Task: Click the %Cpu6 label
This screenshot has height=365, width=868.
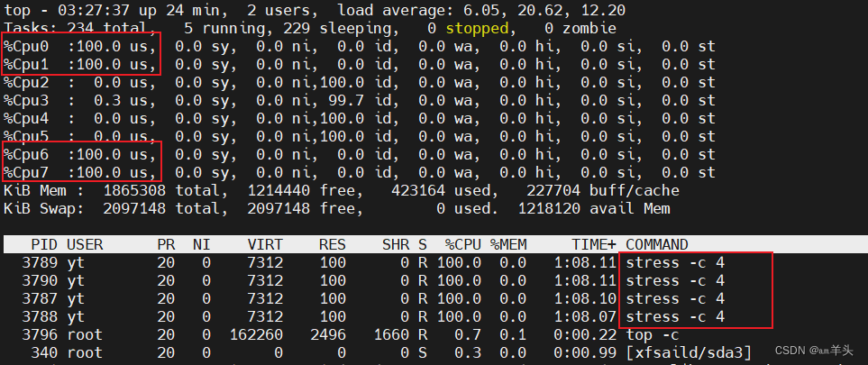Action: click(26, 154)
